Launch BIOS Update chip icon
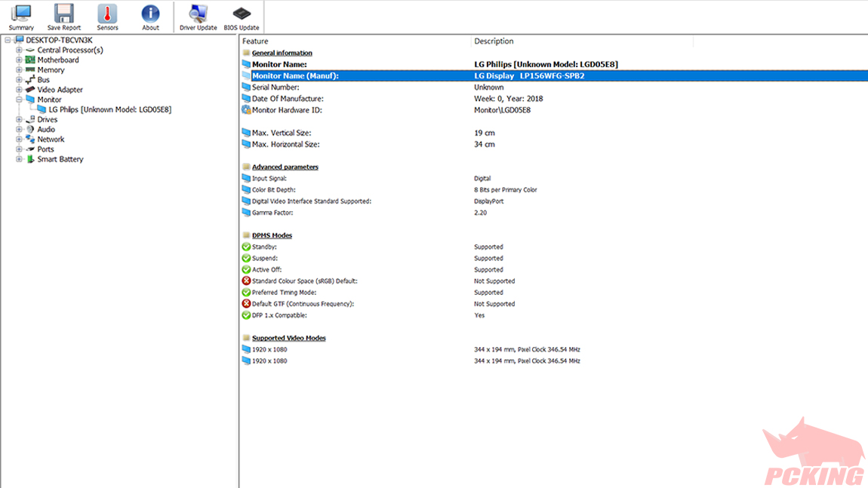The image size is (868, 488). (x=241, y=17)
